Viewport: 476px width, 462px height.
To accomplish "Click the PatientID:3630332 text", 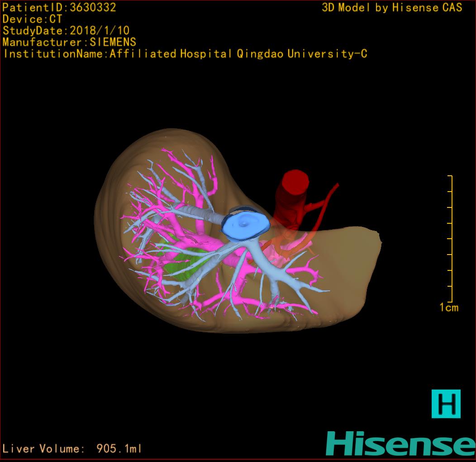I will [59, 7].
